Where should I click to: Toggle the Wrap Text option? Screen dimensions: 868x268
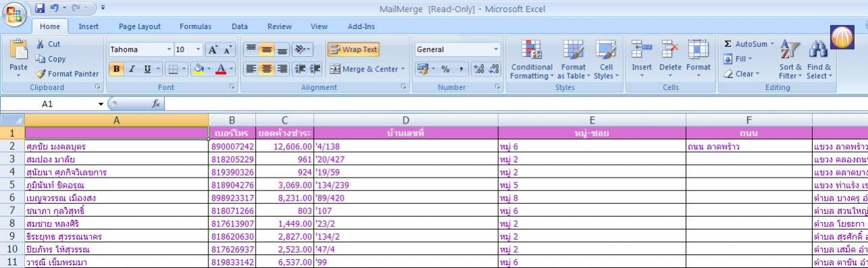354,49
